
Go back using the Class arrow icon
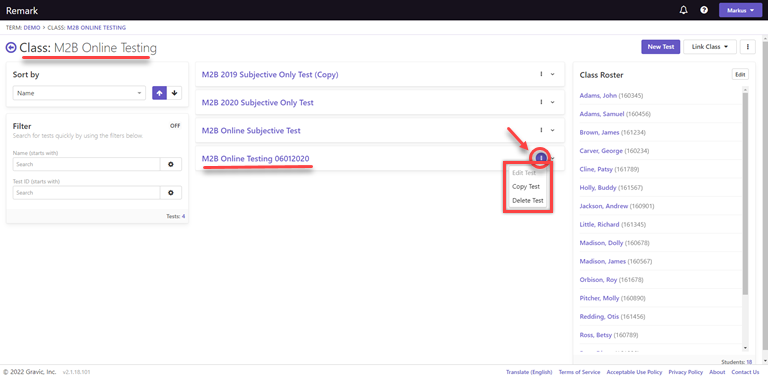(x=10, y=48)
